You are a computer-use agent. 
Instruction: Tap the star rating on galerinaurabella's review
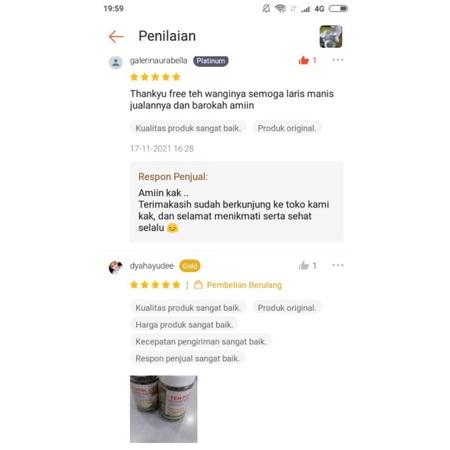[x=155, y=77]
